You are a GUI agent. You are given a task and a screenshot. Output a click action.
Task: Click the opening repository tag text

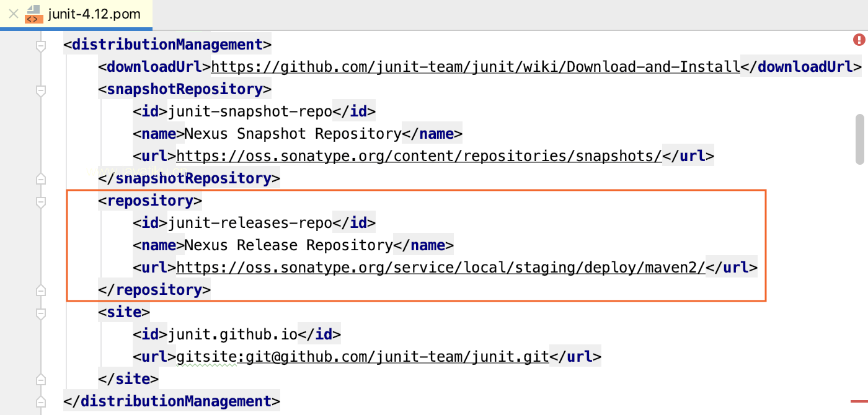coord(150,201)
